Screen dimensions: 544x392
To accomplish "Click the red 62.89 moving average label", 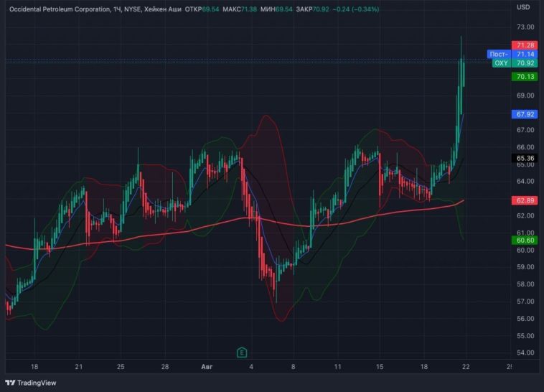I will point(525,200).
